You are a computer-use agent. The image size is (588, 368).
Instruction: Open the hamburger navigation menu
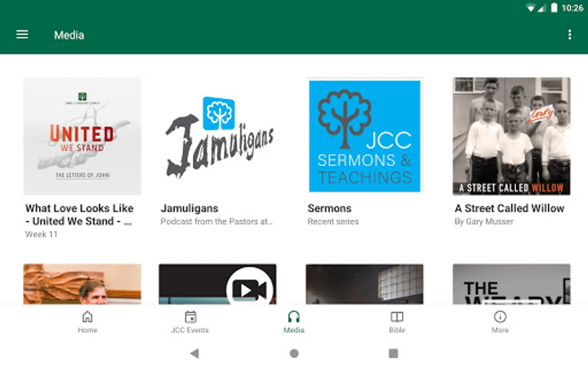click(22, 35)
